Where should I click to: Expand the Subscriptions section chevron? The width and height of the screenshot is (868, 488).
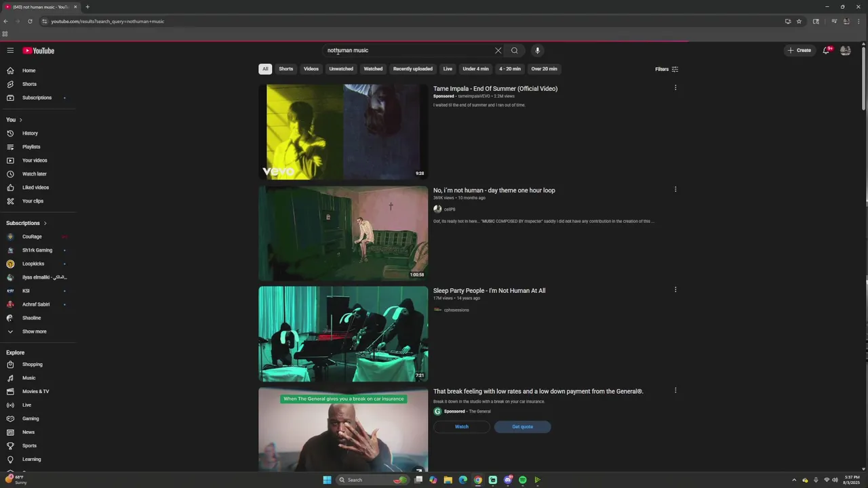click(x=45, y=223)
